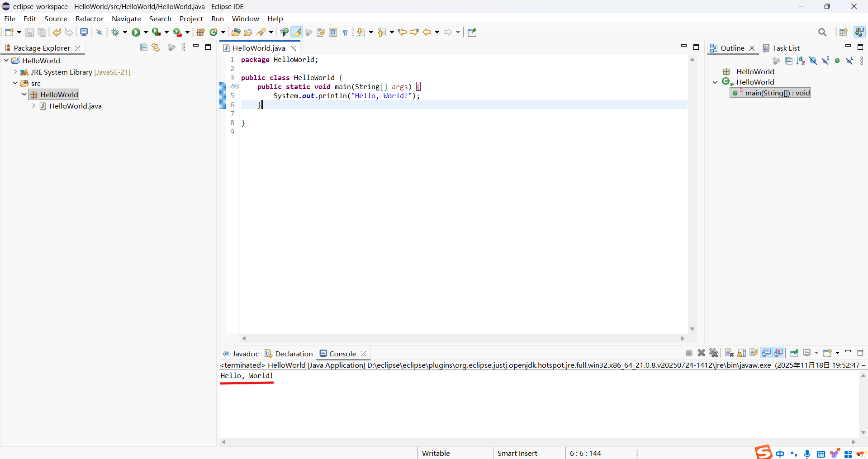Expand JRE System Library node

click(x=15, y=72)
